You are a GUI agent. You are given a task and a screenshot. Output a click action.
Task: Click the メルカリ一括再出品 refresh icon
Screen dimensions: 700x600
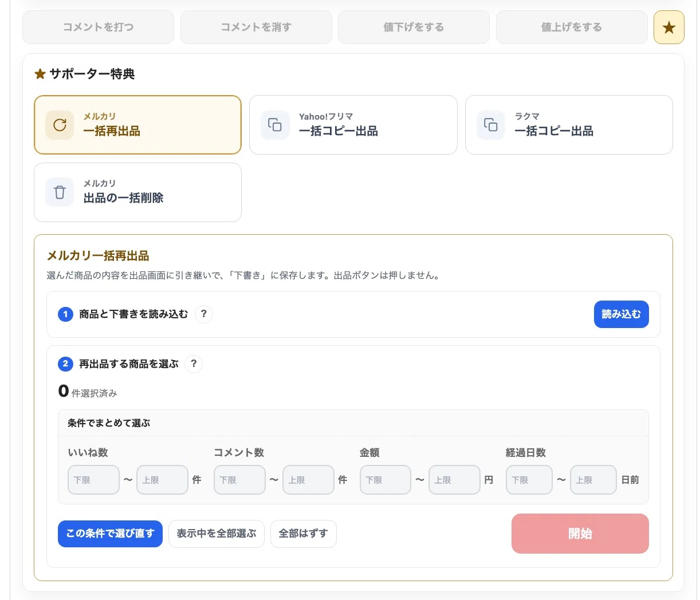tap(60, 125)
